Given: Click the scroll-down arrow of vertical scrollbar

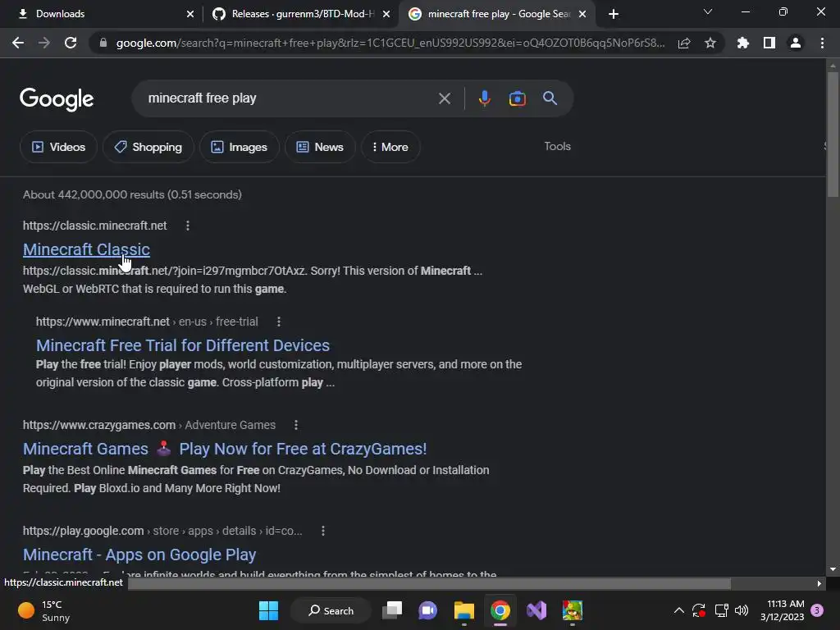Looking at the screenshot, I should 833,569.
